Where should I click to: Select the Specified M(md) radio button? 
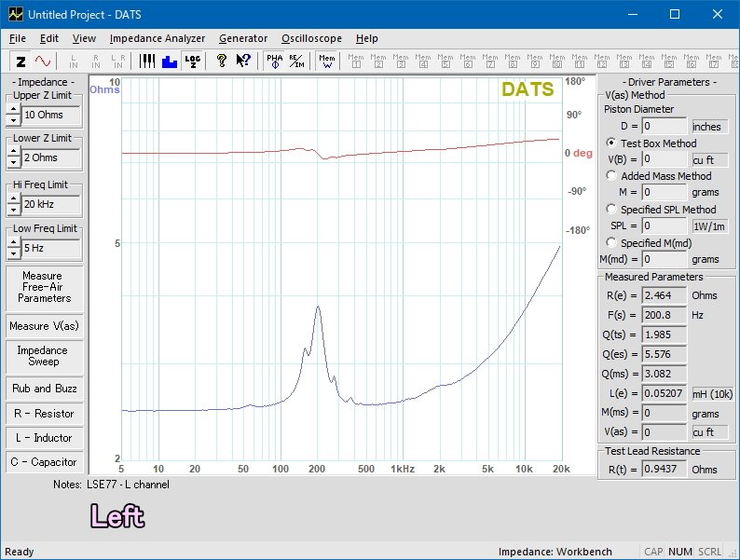click(x=611, y=242)
